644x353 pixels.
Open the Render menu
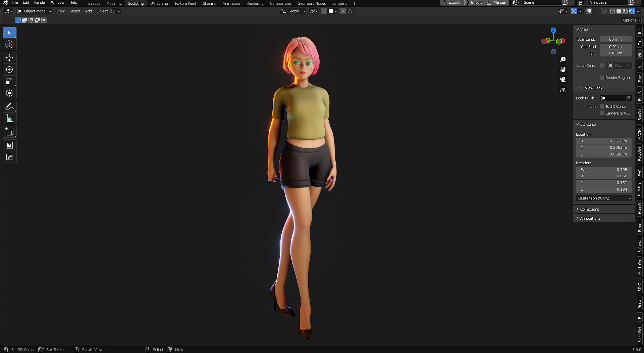tap(40, 2)
